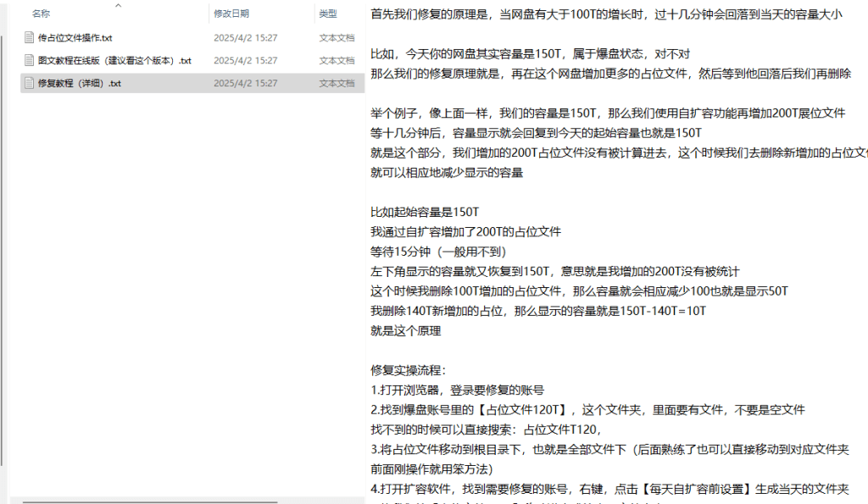
Task: Sort files by the 名称 column header
Action: (x=41, y=14)
